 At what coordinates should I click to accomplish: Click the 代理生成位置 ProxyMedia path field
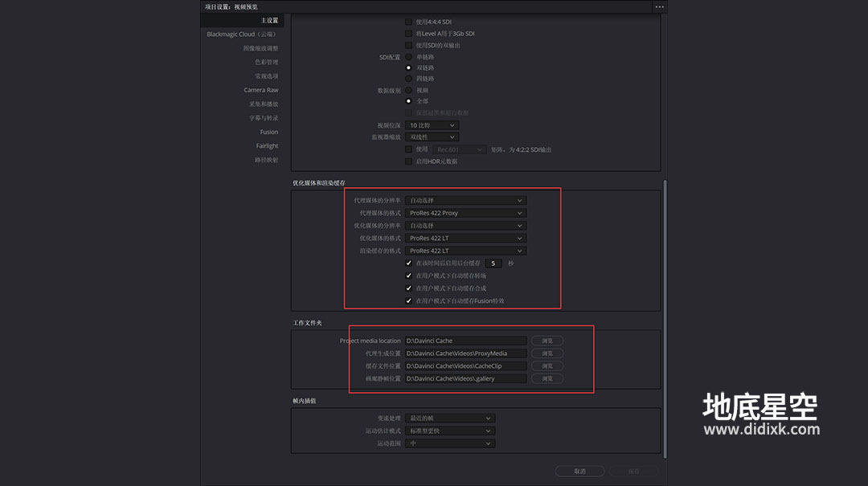[x=465, y=353]
